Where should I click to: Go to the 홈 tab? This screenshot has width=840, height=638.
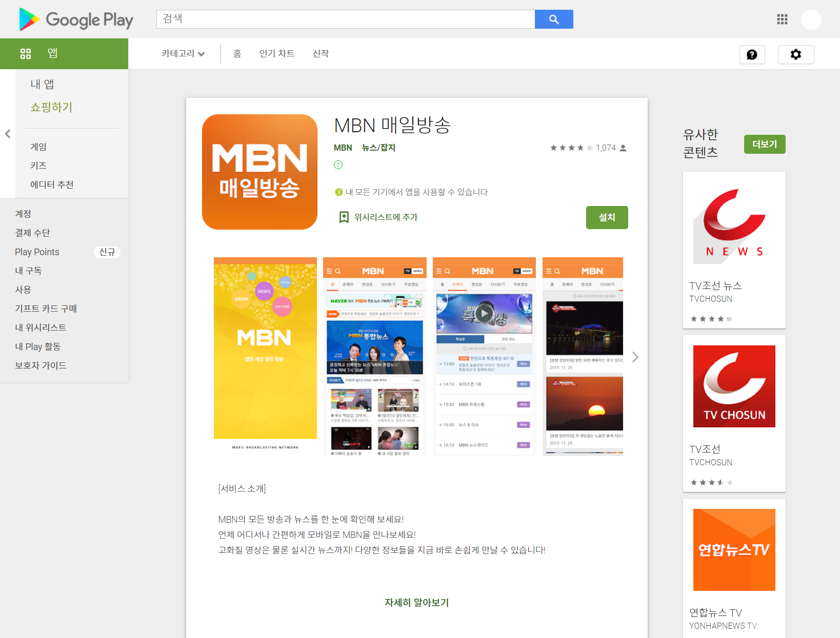coord(237,54)
